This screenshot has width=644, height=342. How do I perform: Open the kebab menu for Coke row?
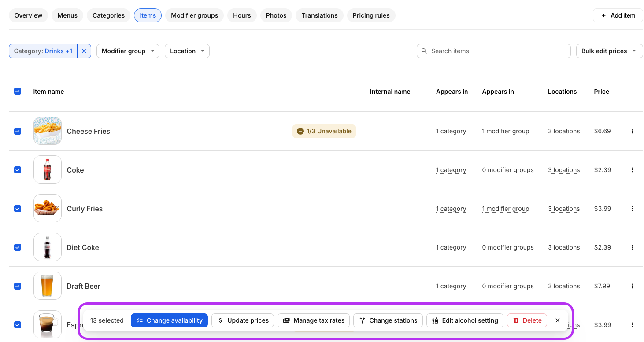point(632,170)
